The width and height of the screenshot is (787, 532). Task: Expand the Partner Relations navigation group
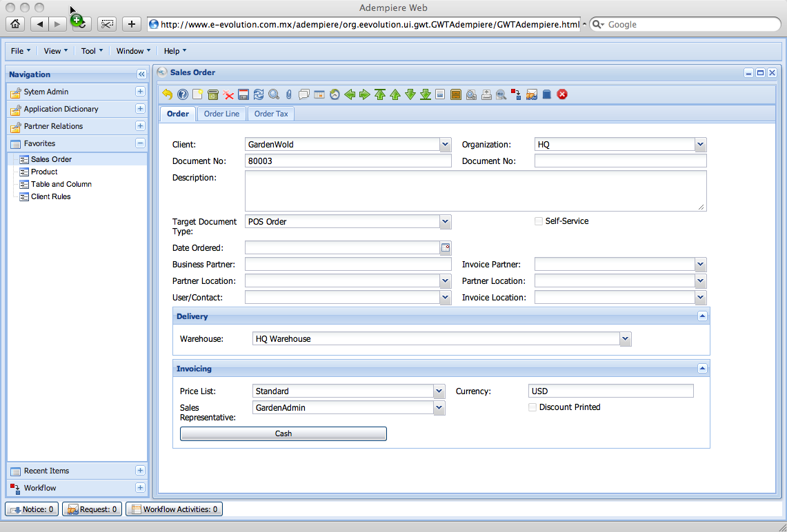tap(140, 126)
